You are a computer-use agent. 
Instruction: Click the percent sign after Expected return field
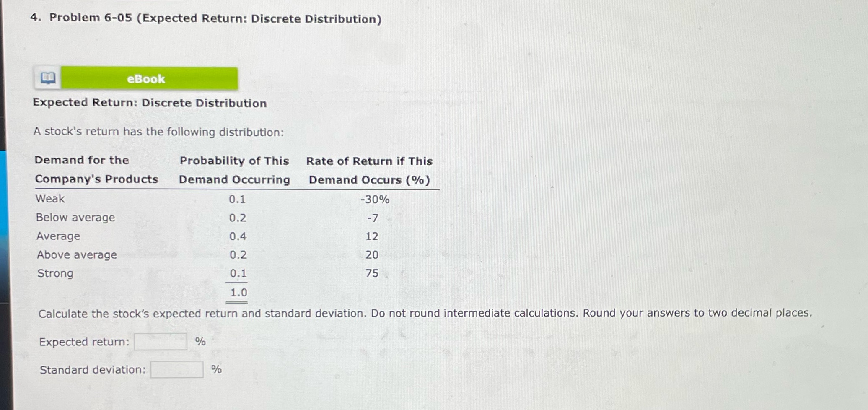(200, 342)
